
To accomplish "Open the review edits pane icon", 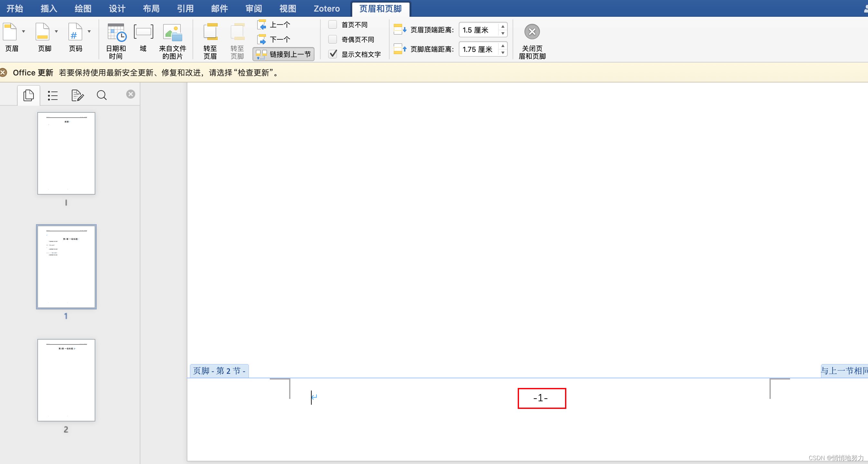I will pos(78,95).
